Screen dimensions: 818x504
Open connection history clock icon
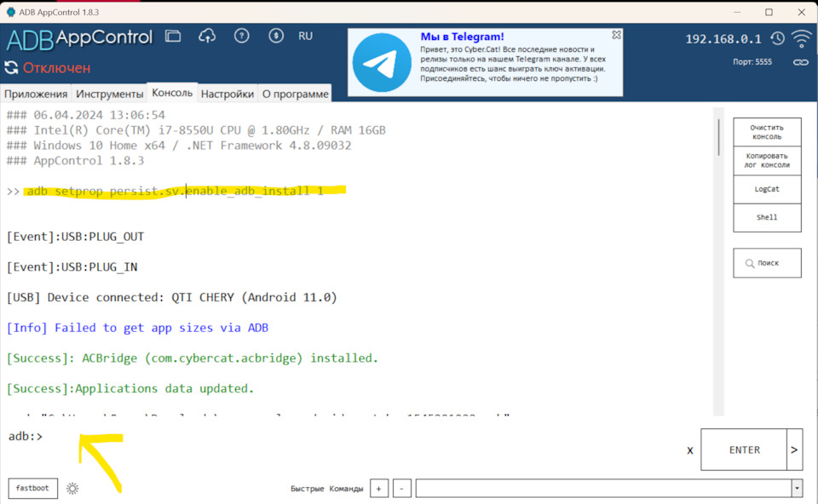pyautogui.click(x=778, y=38)
